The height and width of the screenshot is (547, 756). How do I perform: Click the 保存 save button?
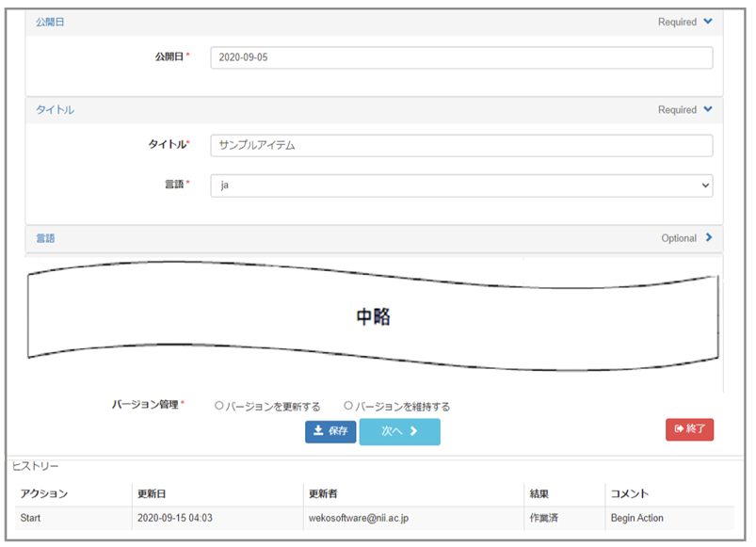(x=330, y=431)
